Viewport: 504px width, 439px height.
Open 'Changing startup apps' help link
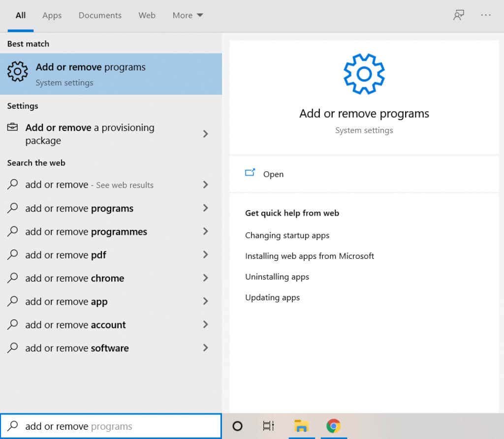(287, 235)
